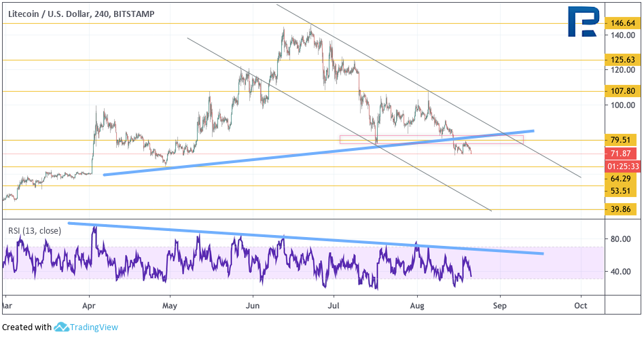Click the 01:25:33 countdown timer label
The image size is (644, 339).
click(623, 166)
